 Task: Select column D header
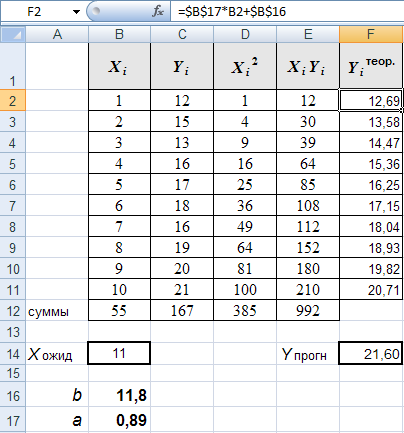click(245, 34)
